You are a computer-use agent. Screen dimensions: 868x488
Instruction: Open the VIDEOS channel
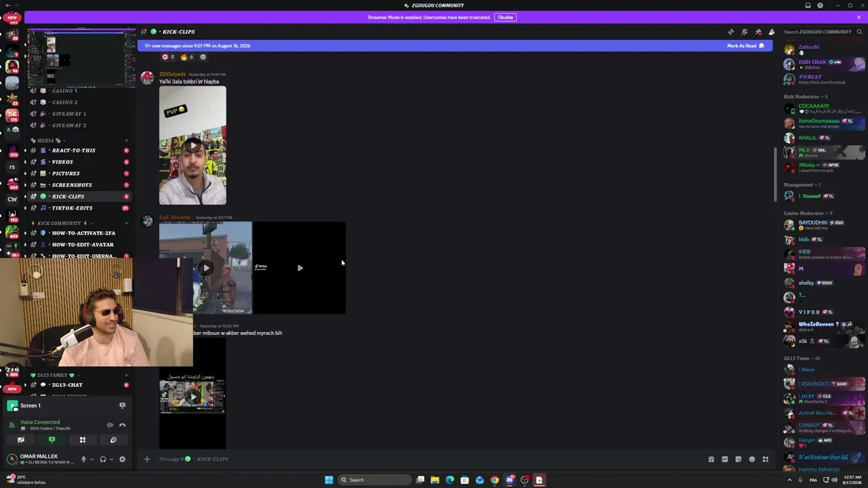79,162
